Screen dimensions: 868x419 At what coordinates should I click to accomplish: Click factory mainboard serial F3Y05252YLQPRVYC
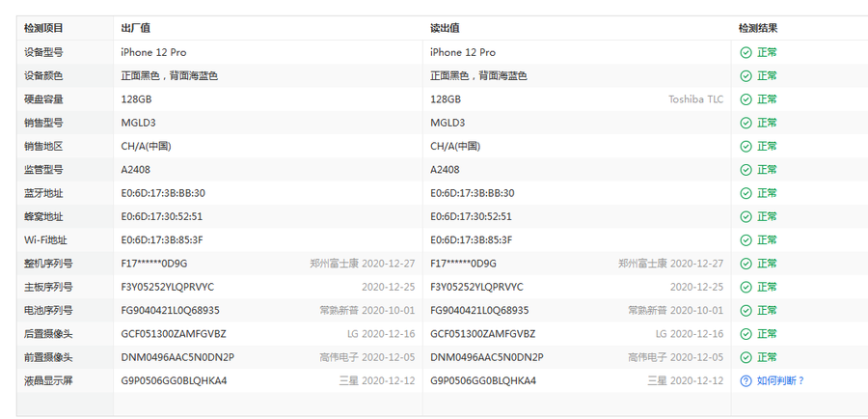168,287
